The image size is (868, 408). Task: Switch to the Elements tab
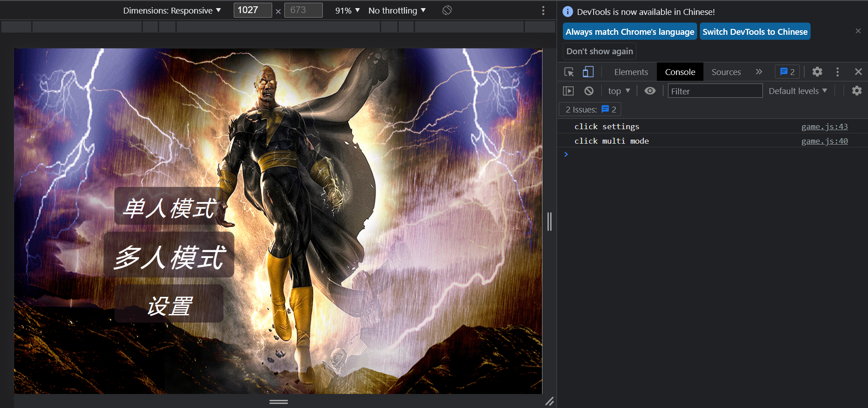(x=631, y=72)
